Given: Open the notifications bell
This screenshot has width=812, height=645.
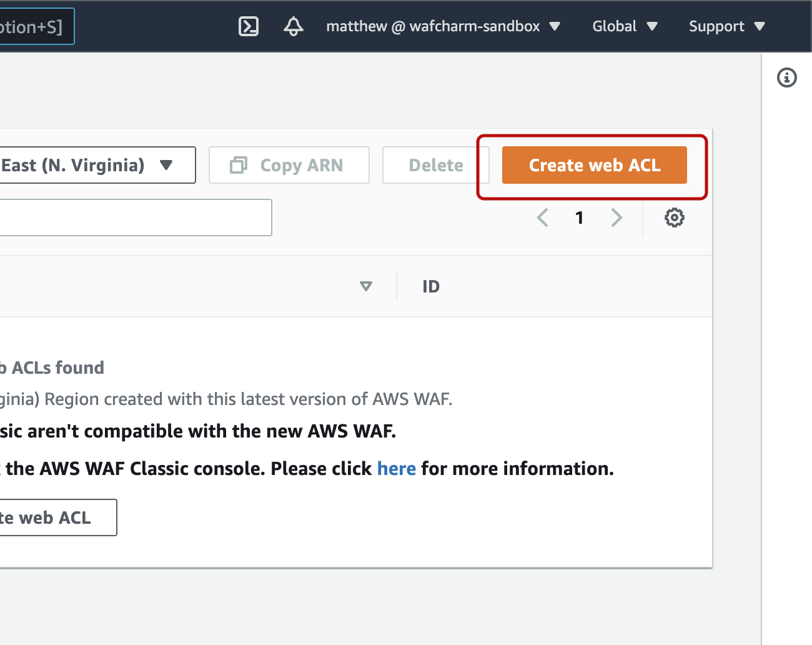Looking at the screenshot, I should (294, 26).
